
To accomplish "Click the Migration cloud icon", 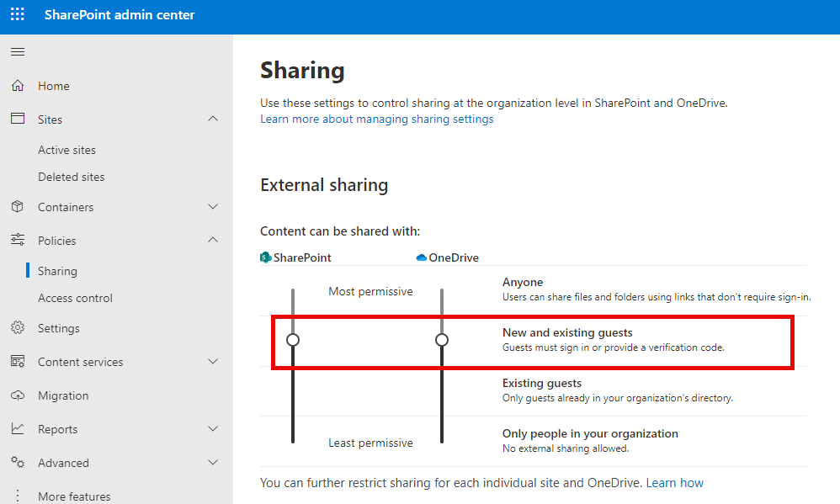I will (18, 395).
